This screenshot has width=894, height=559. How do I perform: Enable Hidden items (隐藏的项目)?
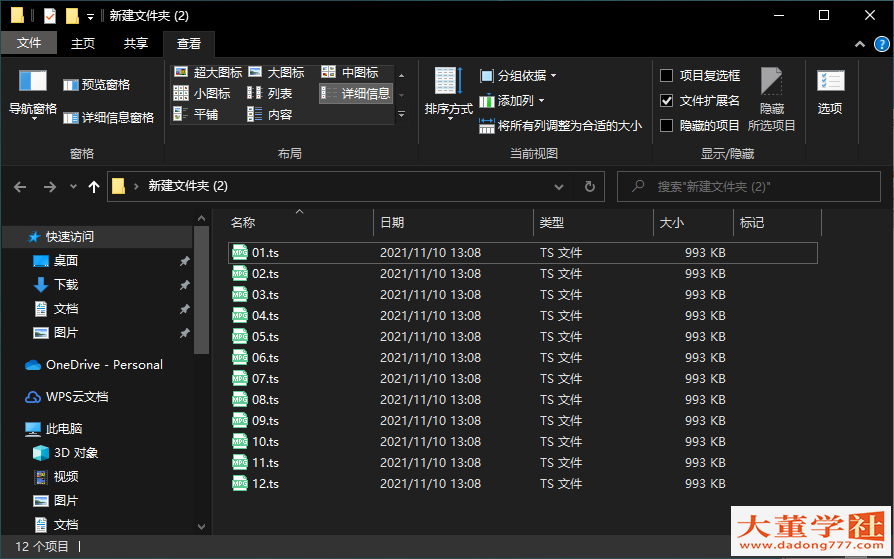tap(700, 125)
